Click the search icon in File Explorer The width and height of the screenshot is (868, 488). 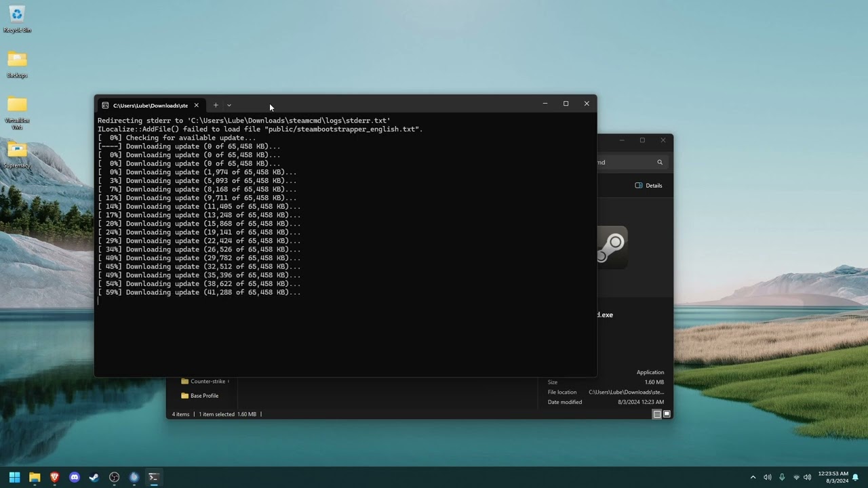click(660, 162)
